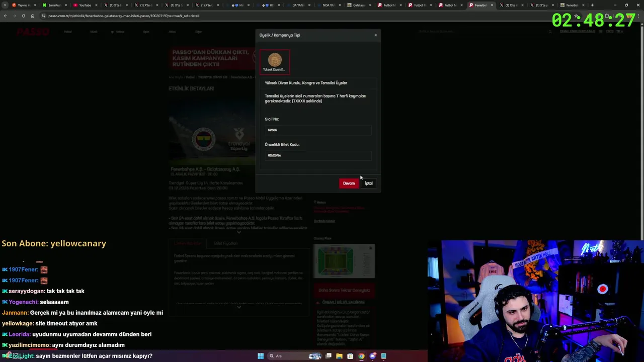Open Discord from the taskbar
This screenshot has height=362, width=644.
click(372, 356)
